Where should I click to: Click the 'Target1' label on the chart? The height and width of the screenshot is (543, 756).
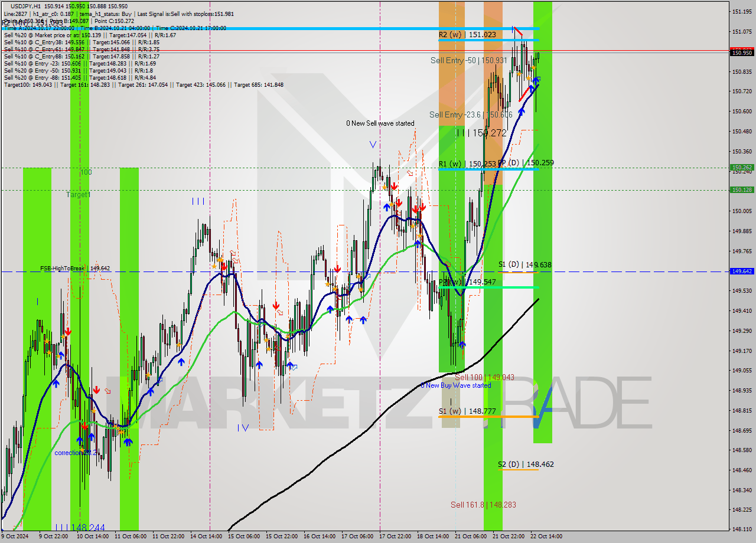pyautogui.click(x=79, y=194)
